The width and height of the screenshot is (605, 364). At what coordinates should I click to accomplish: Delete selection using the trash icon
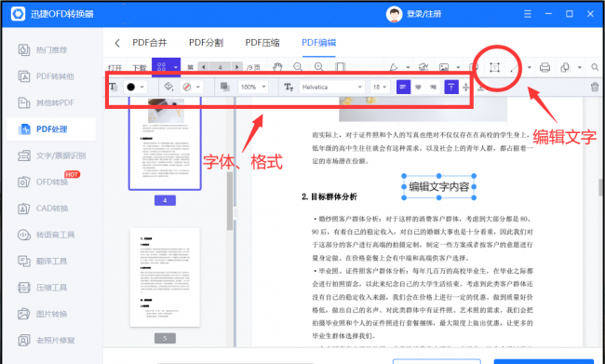tap(595, 87)
